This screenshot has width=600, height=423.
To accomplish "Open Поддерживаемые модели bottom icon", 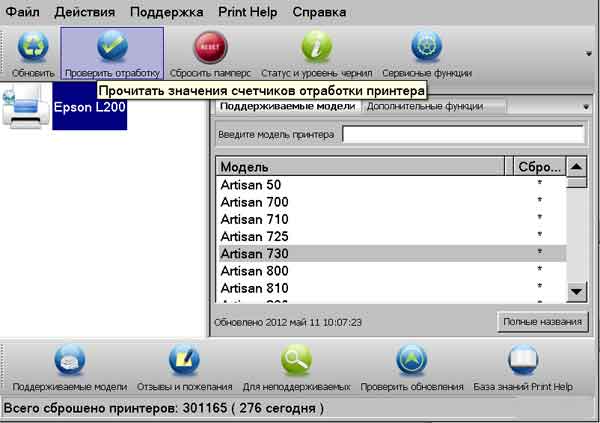I will (69, 362).
